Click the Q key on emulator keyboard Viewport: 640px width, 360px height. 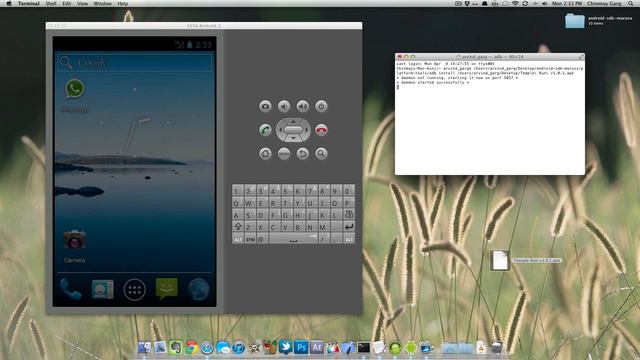click(x=238, y=203)
